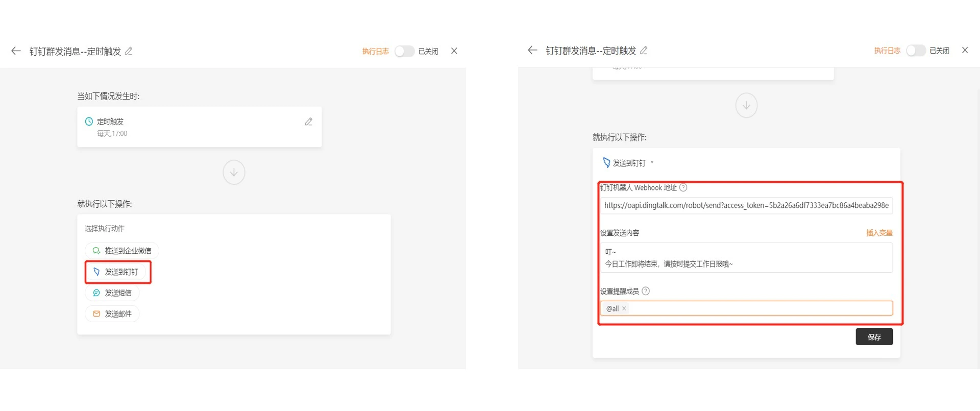This screenshot has height=411, width=980.
Task: Click 就执行以下操作 heading in left panel
Action: [105, 204]
